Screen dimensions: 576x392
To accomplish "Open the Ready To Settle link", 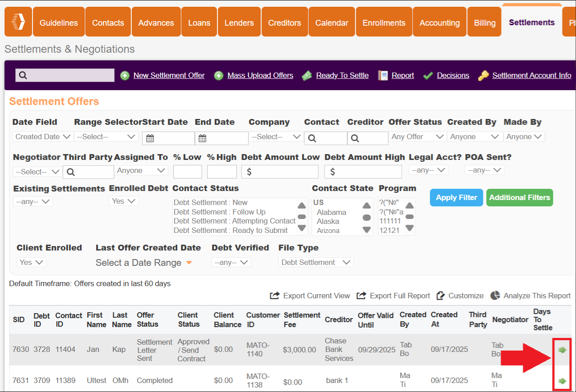I will [x=342, y=76].
